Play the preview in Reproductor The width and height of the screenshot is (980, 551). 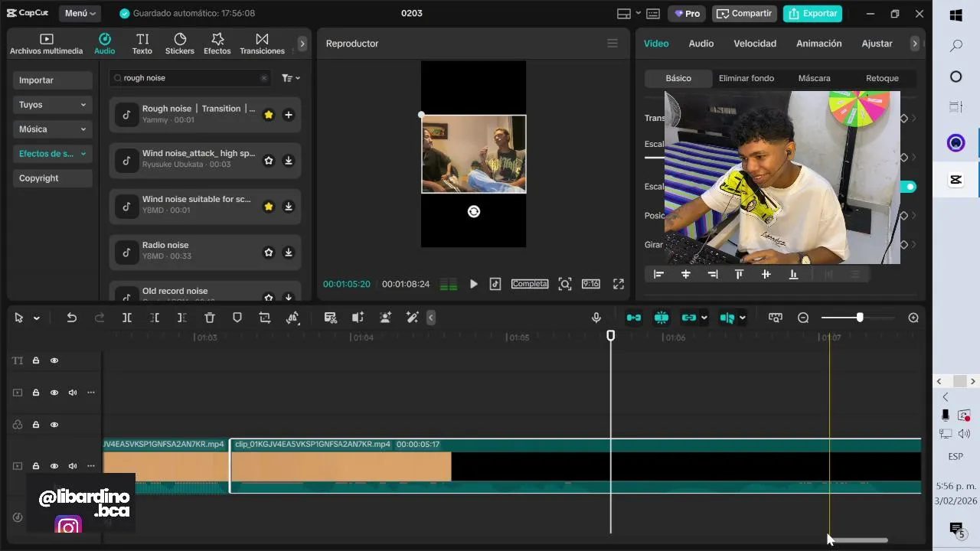[474, 284]
